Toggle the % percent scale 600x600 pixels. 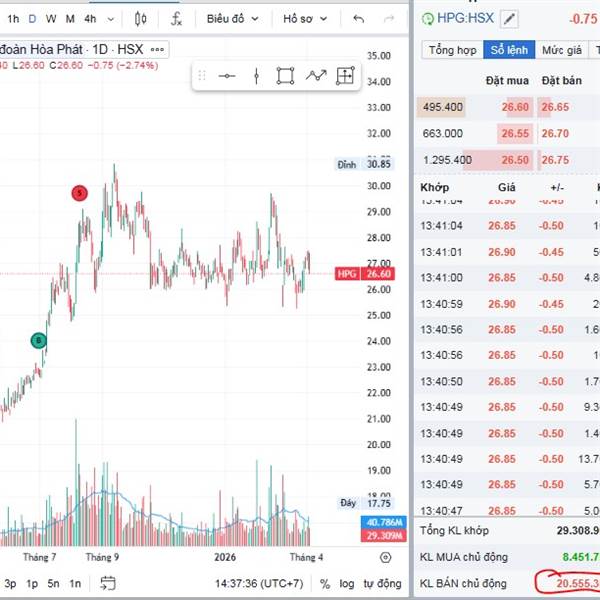coord(325,584)
